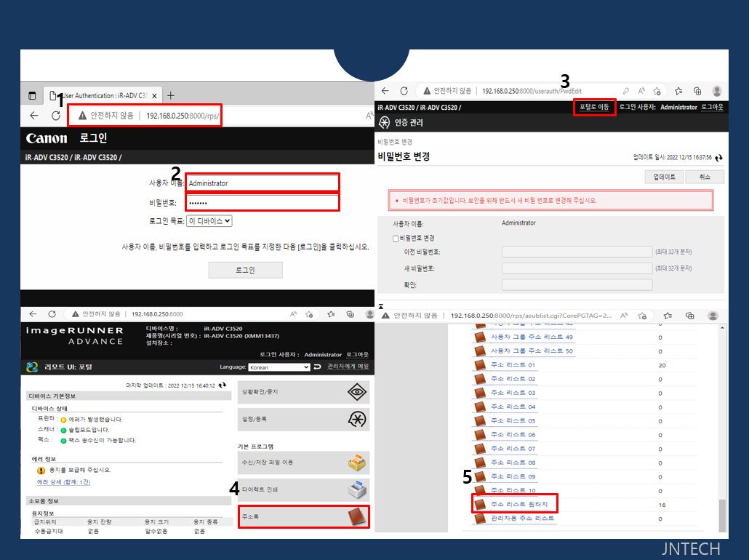
Task: Open the 주소록 address book button
Action: pos(303,516)
